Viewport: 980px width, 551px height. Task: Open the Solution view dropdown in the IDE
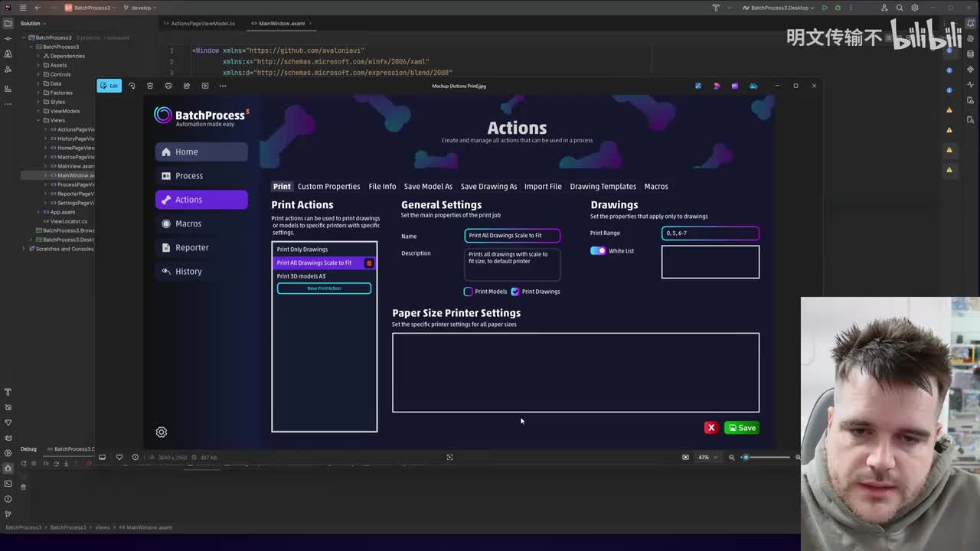pyautogui.click(x=34, y=24)
